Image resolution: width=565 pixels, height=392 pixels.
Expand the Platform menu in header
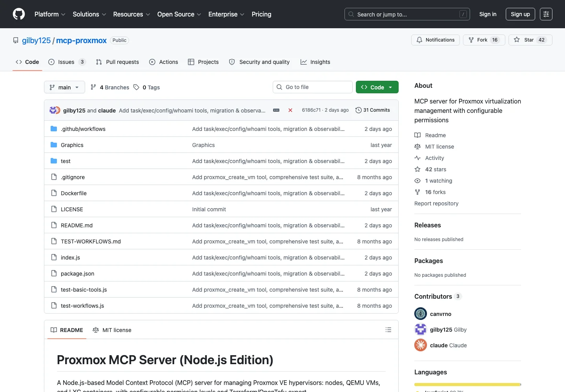[50, 14]
